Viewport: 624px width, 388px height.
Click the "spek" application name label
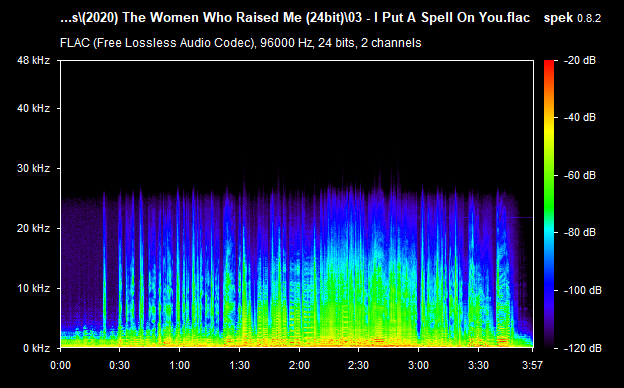tap(558, 18)
